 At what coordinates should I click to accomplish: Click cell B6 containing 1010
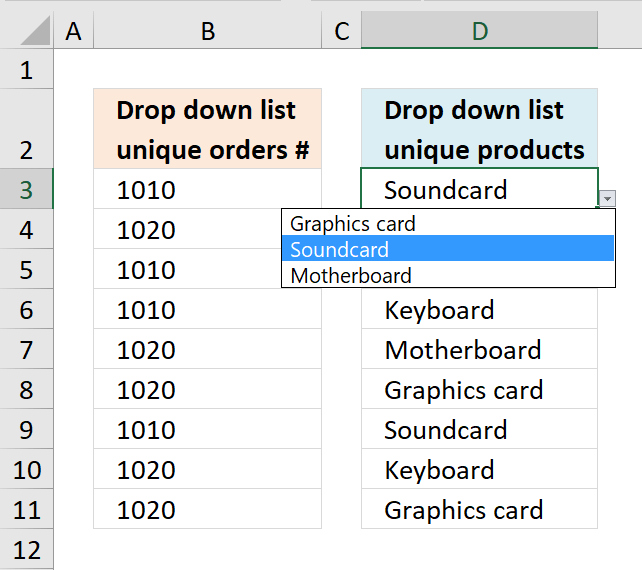coord(208,309)
